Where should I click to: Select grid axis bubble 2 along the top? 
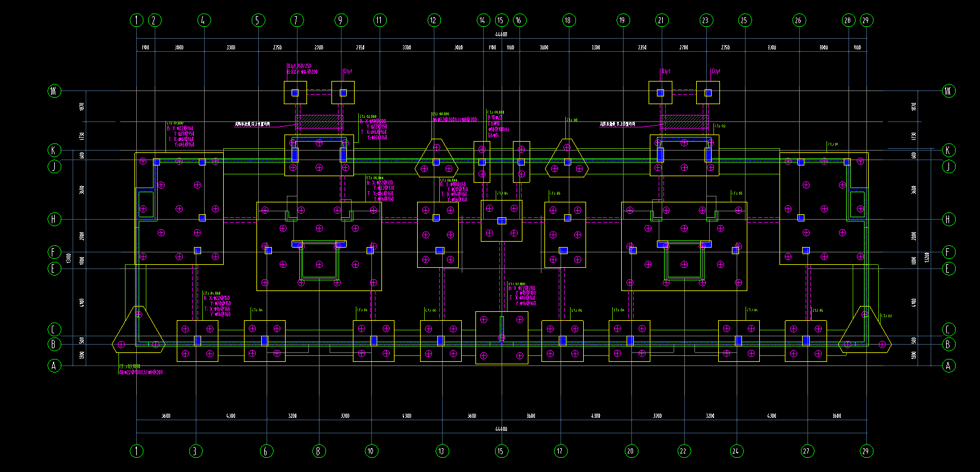[x=155, y=20]
